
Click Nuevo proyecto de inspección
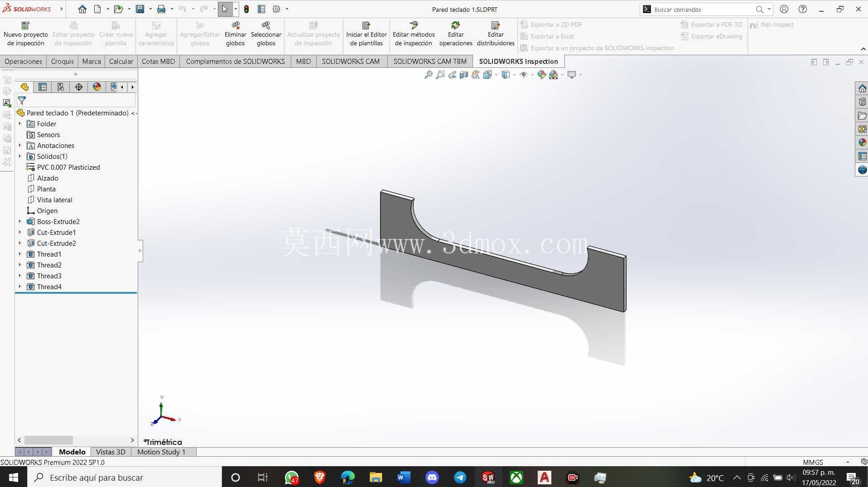coord(26,34)
